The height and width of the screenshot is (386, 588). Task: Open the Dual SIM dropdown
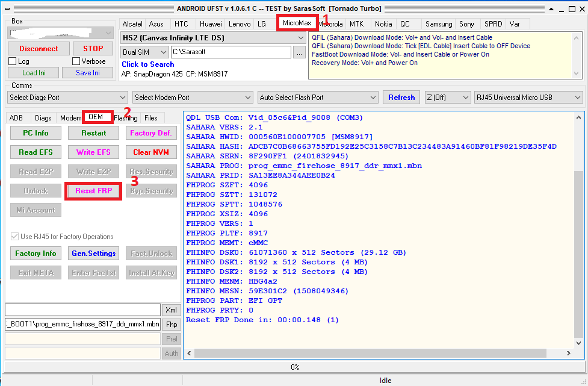144,52
